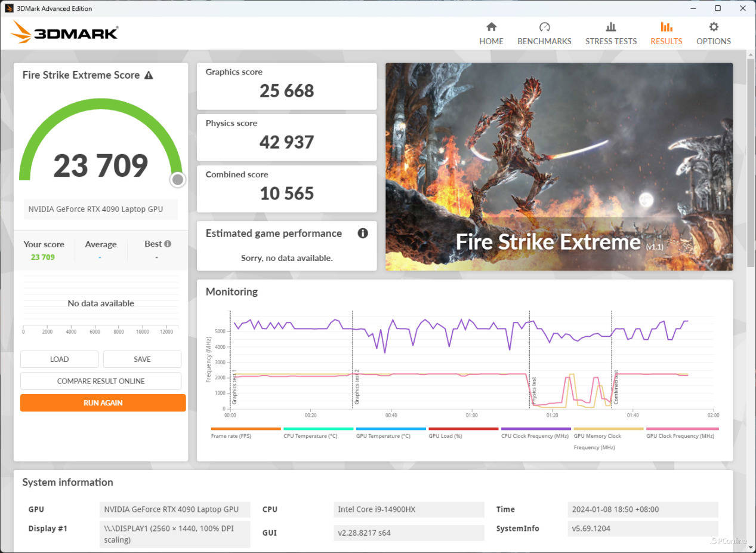
Task: Click info icon in Estimated game performance
Action: [362, 234]
